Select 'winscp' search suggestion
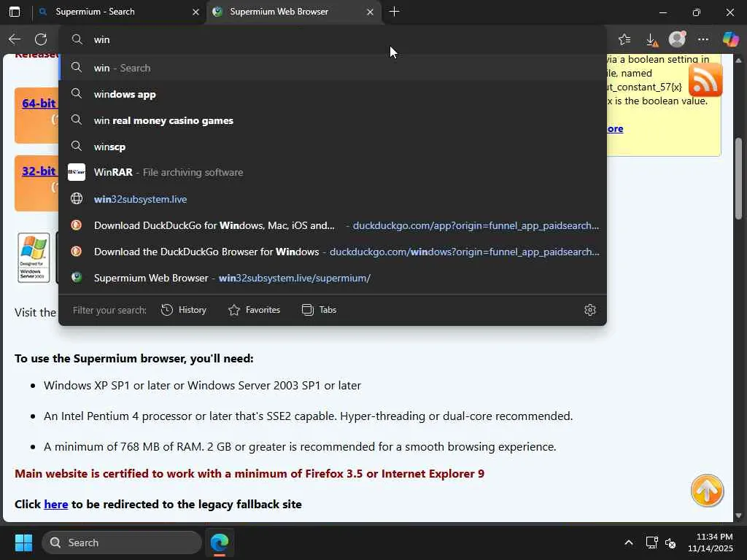This screenshot has height=560, width=747. coord(333,146)
